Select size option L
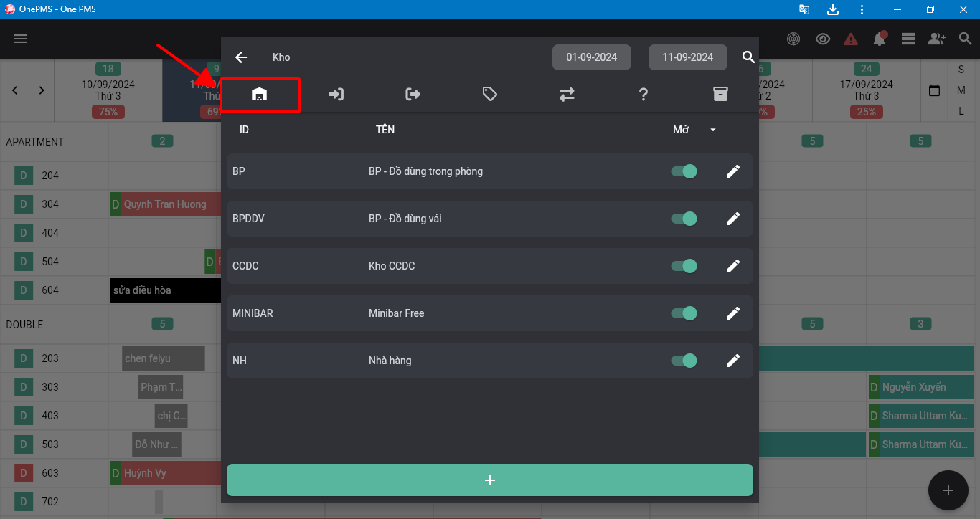The height and width of the screenshot is (519, 980). pyautogui.click(x=961, y=111)
